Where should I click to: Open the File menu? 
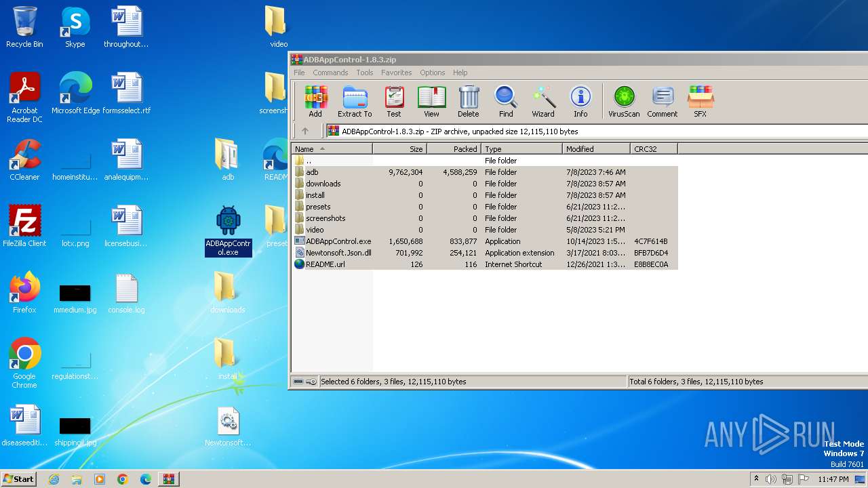(x=299, y=73)
